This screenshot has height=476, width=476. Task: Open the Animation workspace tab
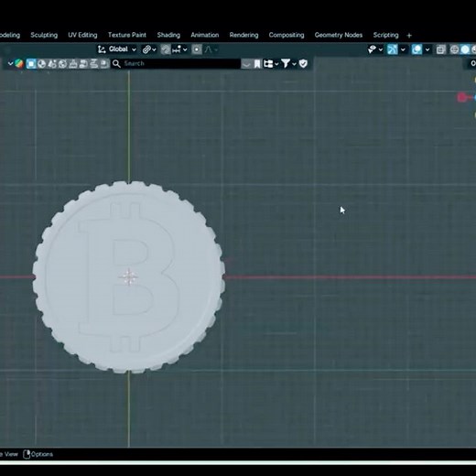205,35
